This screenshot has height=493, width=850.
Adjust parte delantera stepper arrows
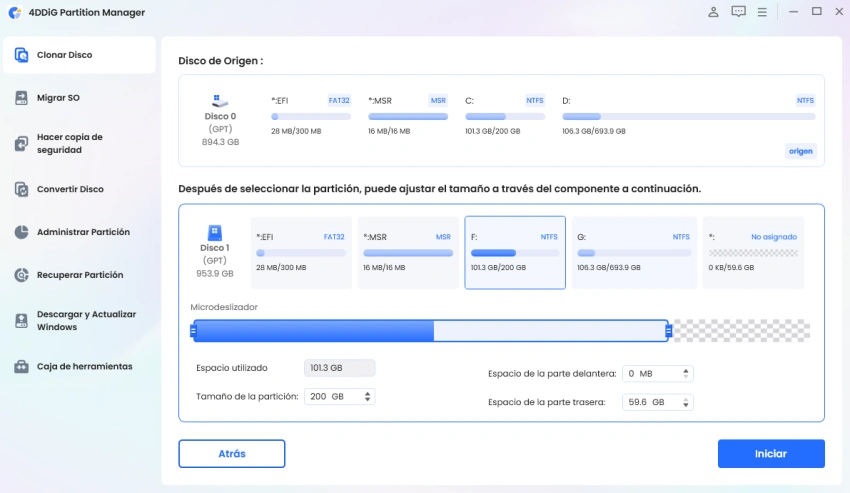tap(686, 374)
